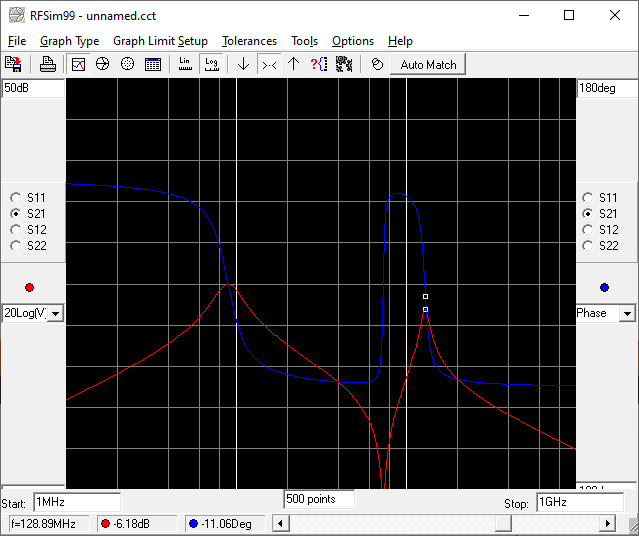The width and height of the screenshot is (639, 536).
Task: Open the tabular data display icon
Action: [x=152, y=64]
